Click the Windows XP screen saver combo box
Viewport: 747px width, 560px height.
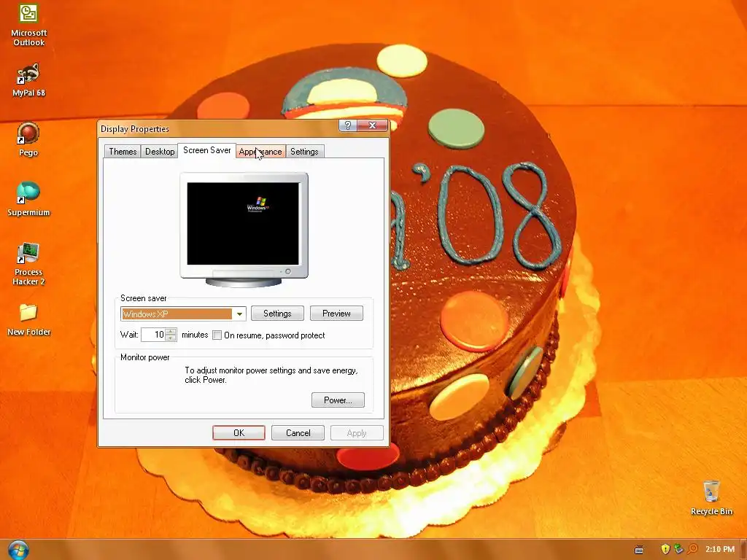183,314
